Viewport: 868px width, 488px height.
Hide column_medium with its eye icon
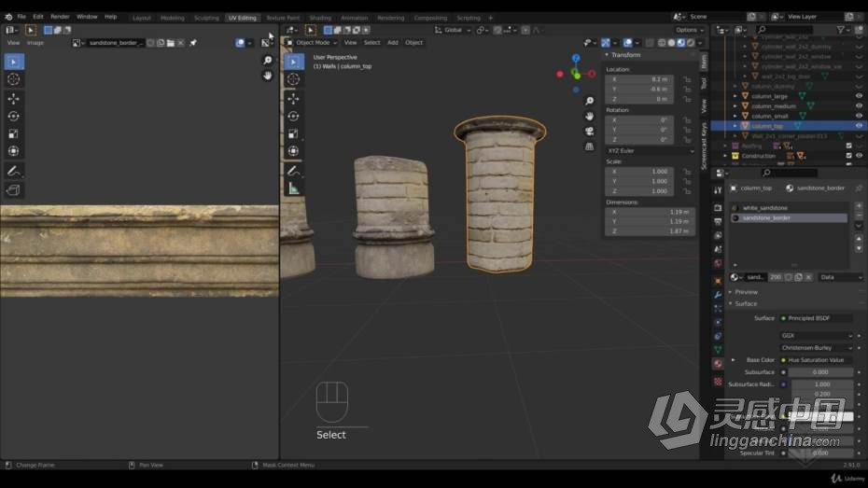tap(860, 105)
